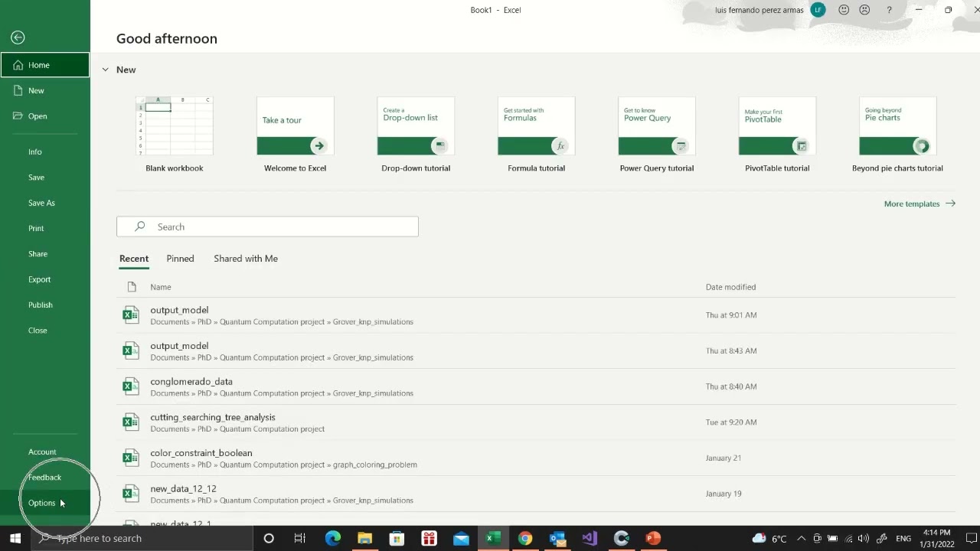Open Help with the question mark icon
Viewport: 980px width, 551px height.
(889, 10)
